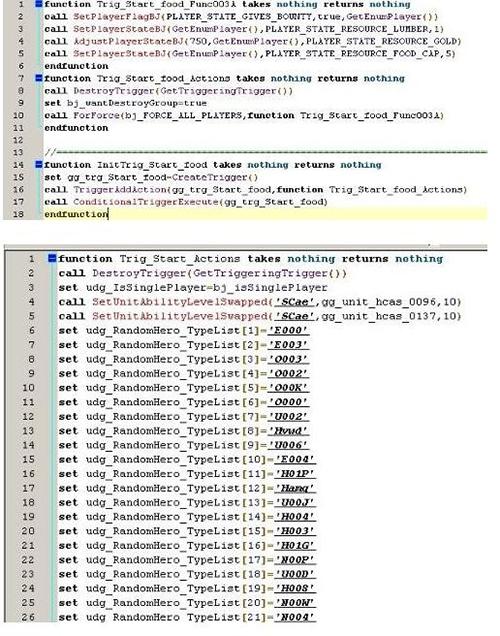Viewport: 500px width, 636px height.
Task: Click the bj_wantDestroyGroup=true line
Action: 125,103
